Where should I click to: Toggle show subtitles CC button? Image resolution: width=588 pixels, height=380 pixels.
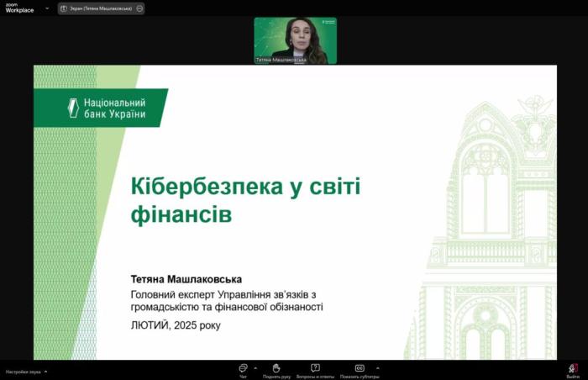[360, 369]
